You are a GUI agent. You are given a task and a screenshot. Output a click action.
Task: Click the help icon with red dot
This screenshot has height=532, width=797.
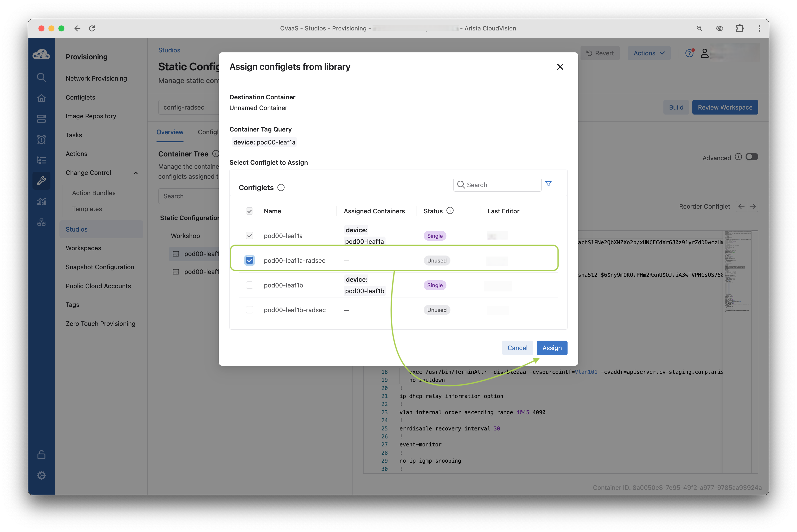(x=689, y=53)
